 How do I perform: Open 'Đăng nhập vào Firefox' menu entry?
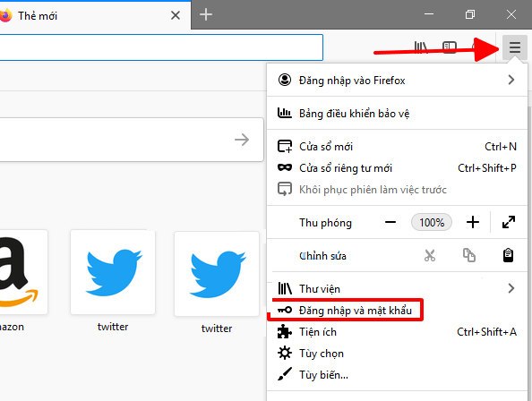(x=397, y=81)
